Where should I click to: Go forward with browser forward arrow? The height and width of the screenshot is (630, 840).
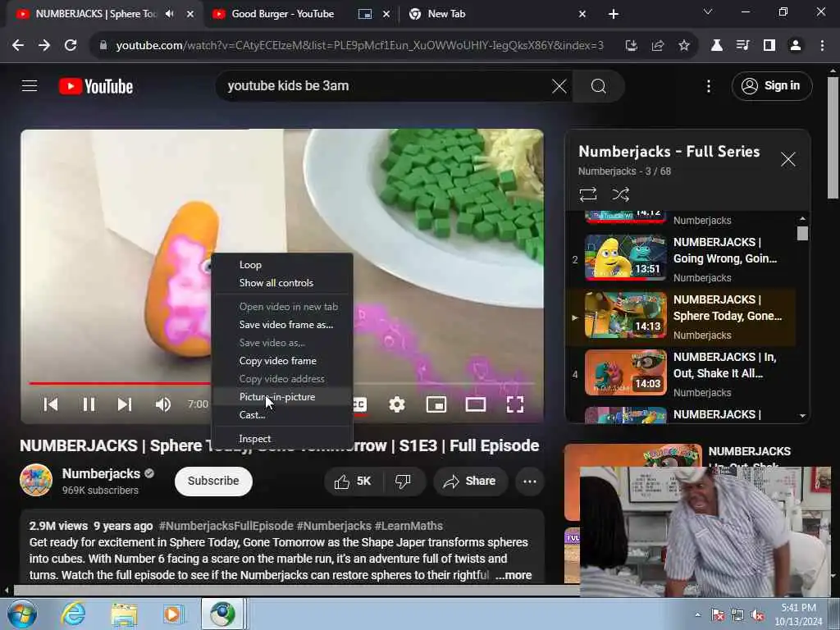(x=44, y=46)
